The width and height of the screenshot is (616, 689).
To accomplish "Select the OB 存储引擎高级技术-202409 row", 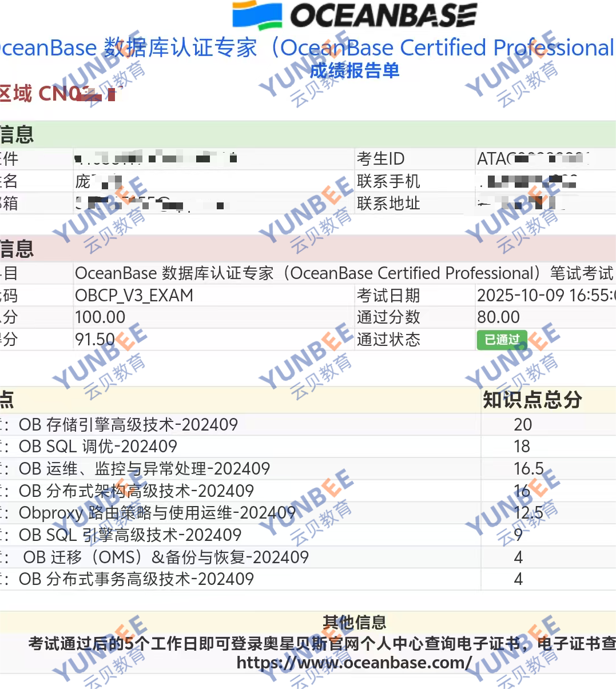I will [x=128, y=425].
